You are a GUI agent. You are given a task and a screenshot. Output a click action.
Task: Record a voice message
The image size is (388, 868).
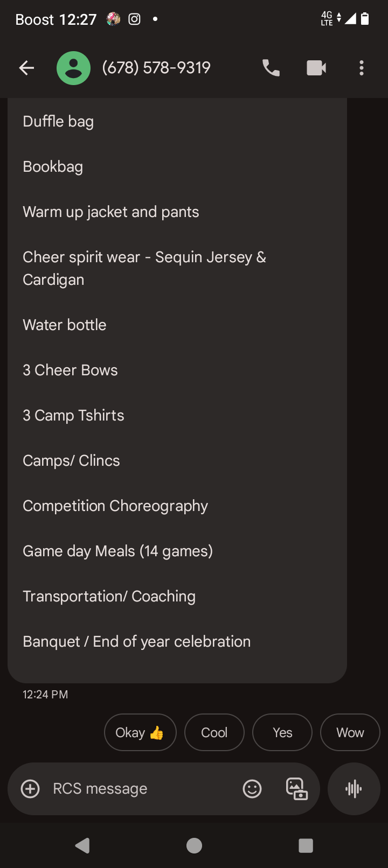click(x=354, y=789)
